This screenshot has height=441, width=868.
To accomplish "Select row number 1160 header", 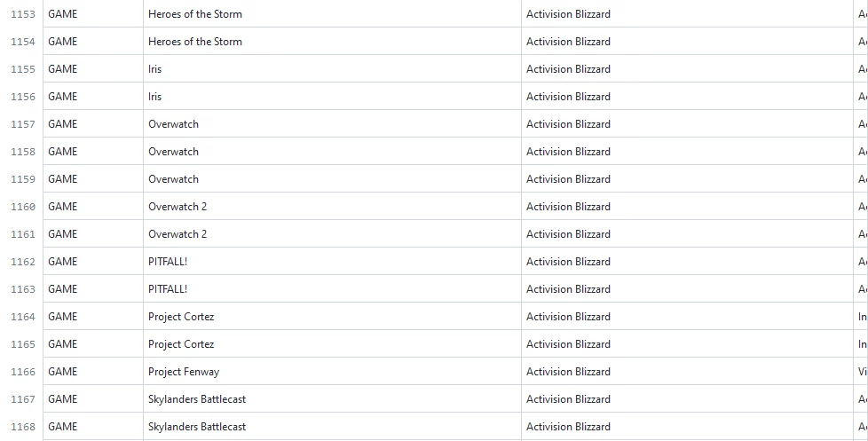I will coord(21,207).
